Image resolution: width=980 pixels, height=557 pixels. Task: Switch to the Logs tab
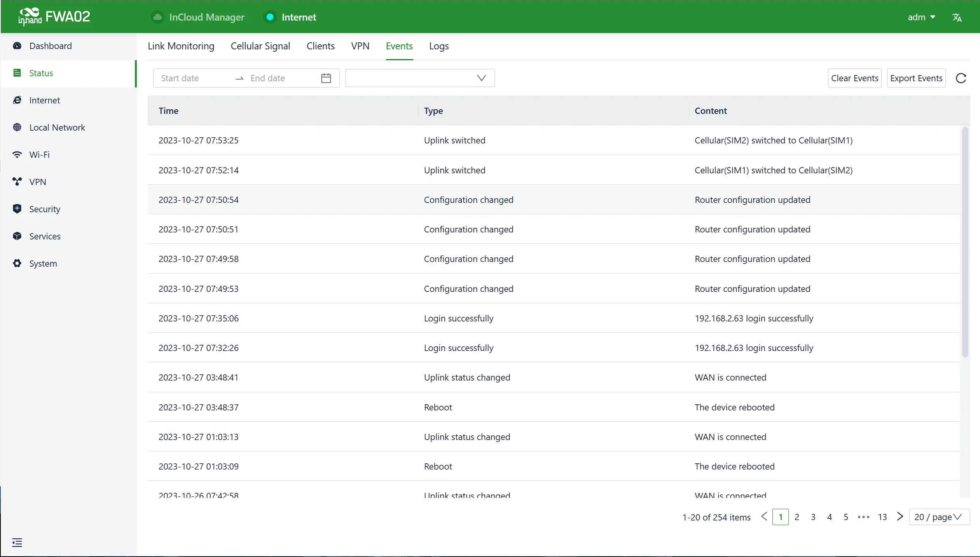pos(439,46)
